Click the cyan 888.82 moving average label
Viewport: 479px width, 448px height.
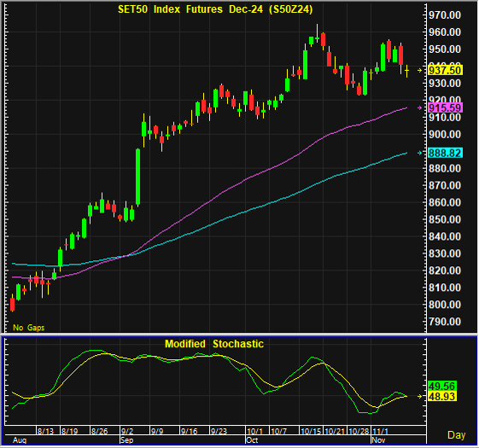(x=445, y=153)
